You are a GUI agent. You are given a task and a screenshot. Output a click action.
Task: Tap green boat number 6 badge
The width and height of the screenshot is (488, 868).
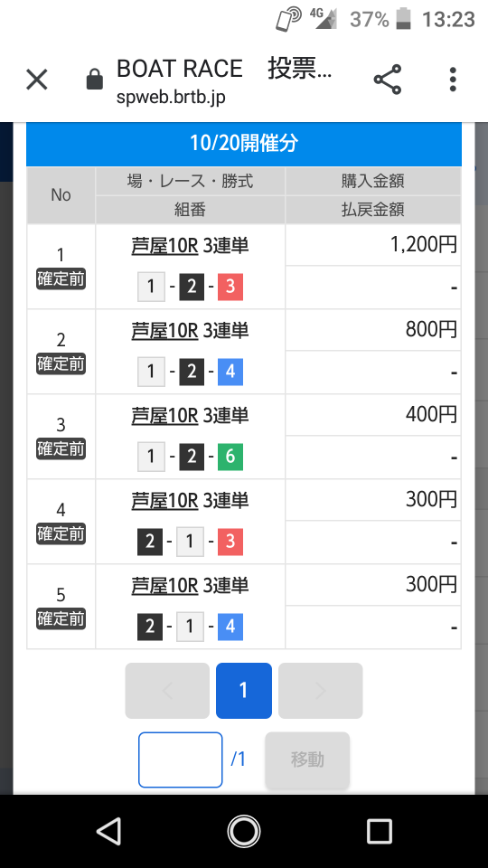click(230, 456)
